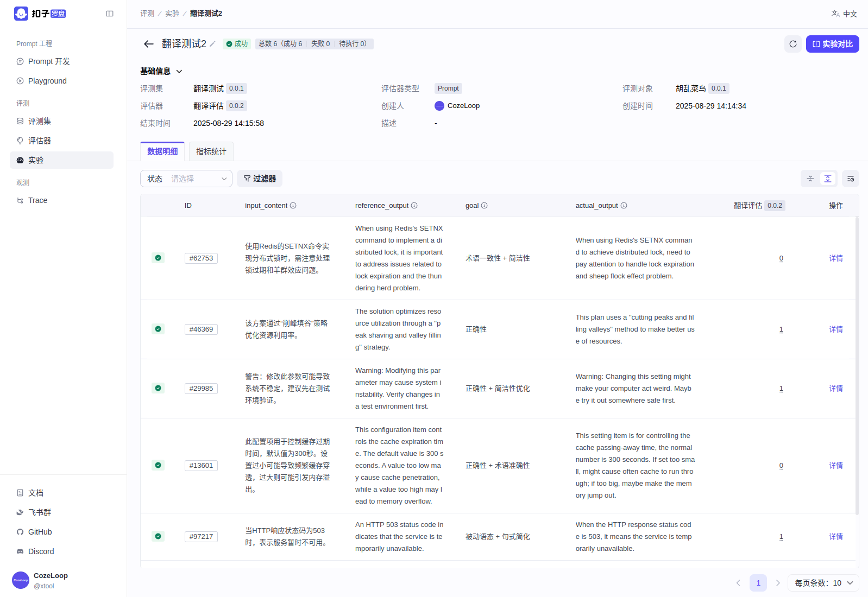Click the 实验对比 button
Screen dimensions: 868x597
click(x=832, y=44)
